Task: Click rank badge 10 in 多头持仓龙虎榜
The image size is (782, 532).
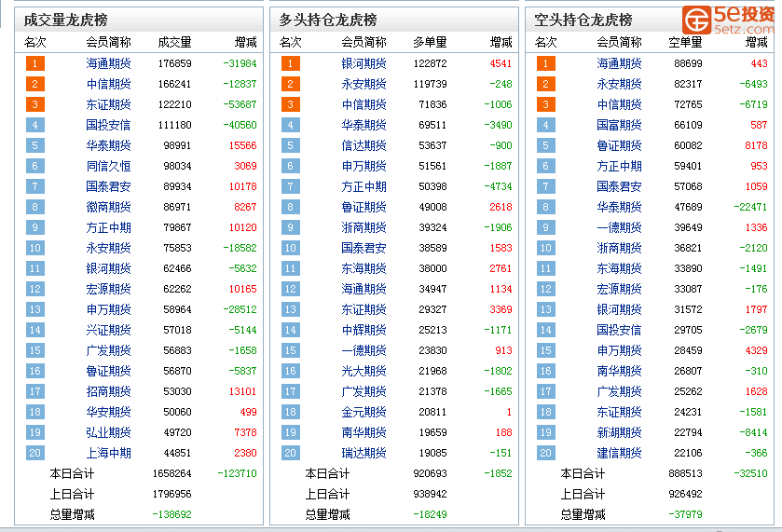Action: (290, 248)
